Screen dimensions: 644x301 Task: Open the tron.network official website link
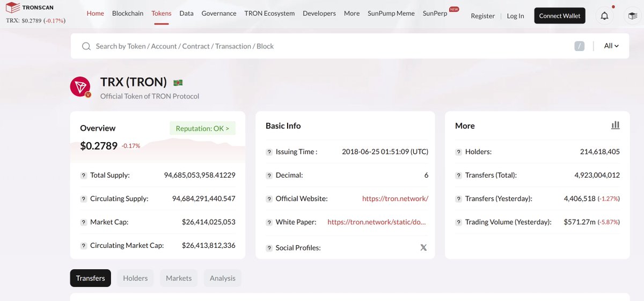395,199
